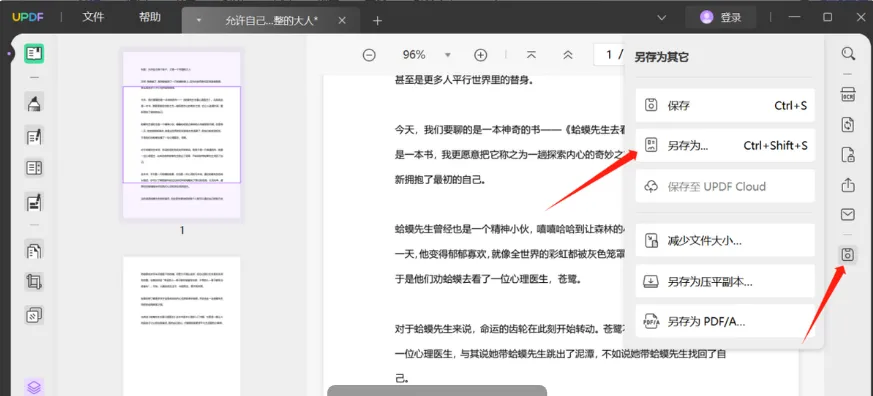Zoom out with the minus icon
The image size is (873, 396).
click(x=369, y=55)
